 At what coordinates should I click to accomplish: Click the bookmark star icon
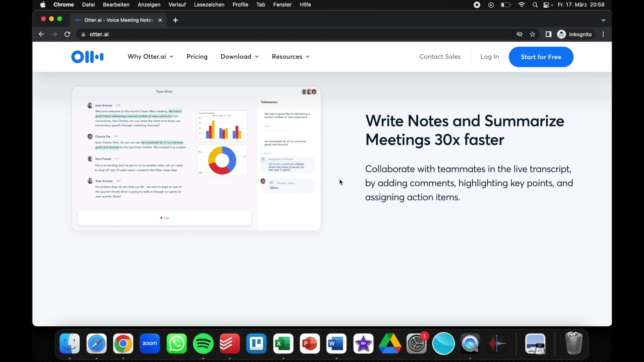pos(533,34)
